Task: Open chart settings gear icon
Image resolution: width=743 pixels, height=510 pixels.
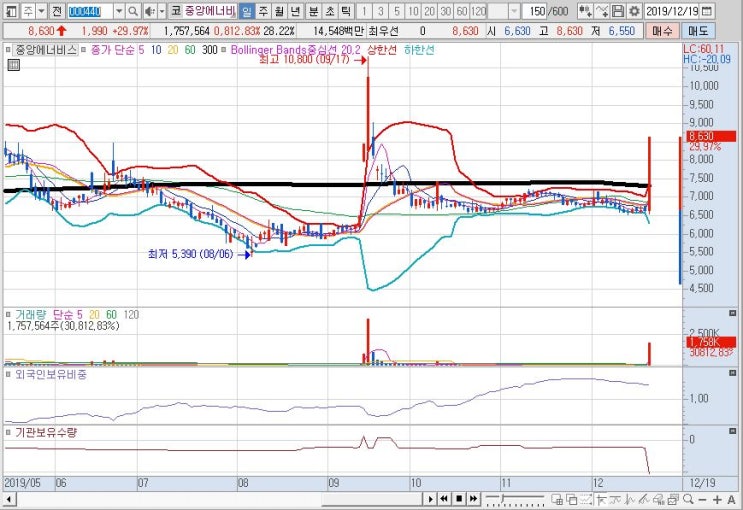Action: point(634,10)
